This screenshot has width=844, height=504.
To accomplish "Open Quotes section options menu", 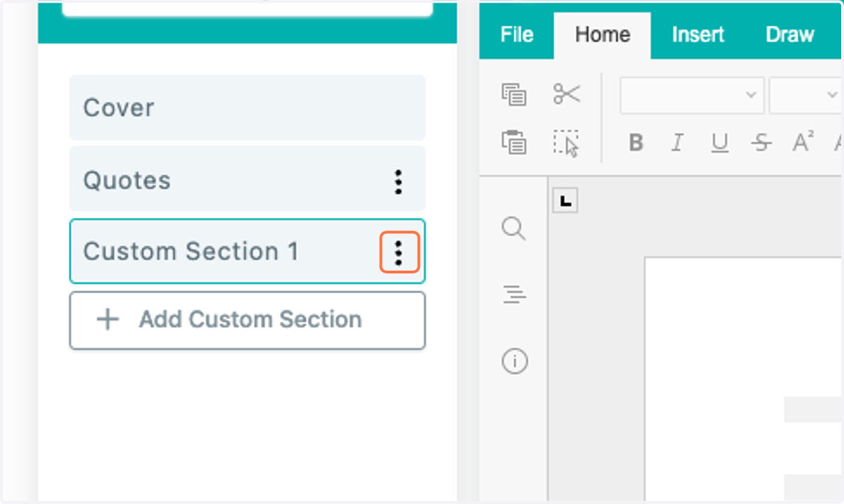I will point(399,181).
